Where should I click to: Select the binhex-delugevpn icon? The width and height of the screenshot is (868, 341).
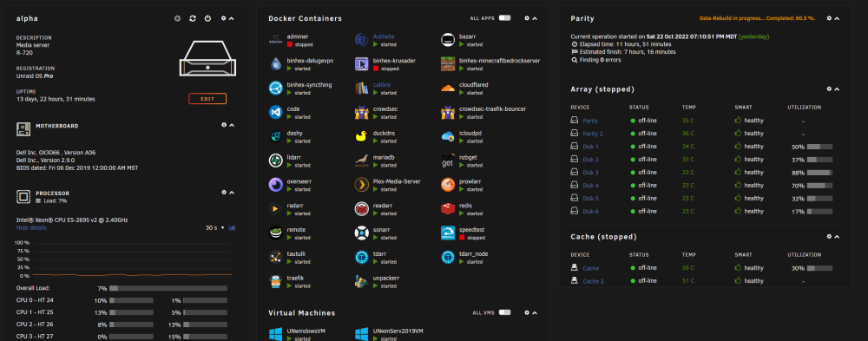[276, 64]
